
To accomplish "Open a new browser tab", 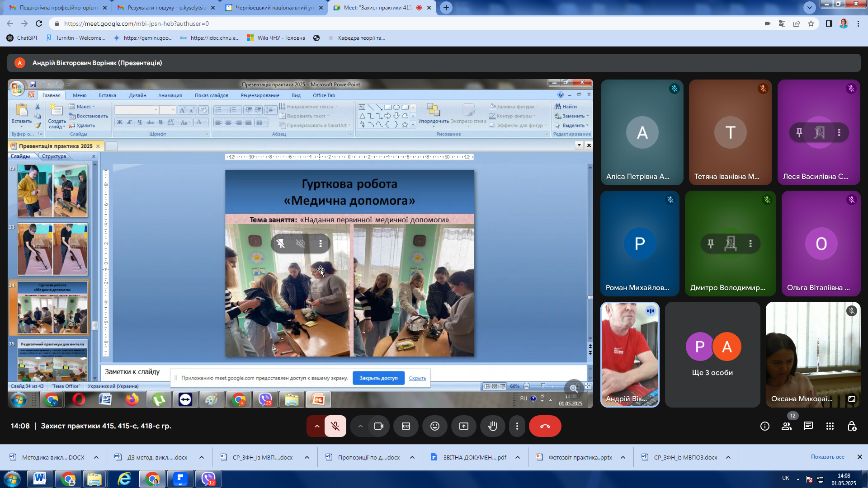I will pos(446,8).
